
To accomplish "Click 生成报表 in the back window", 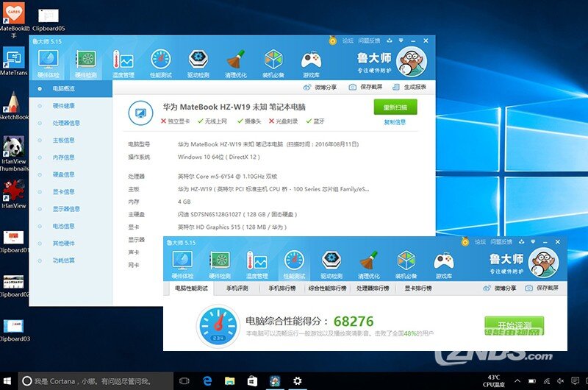I will [409, 87].
